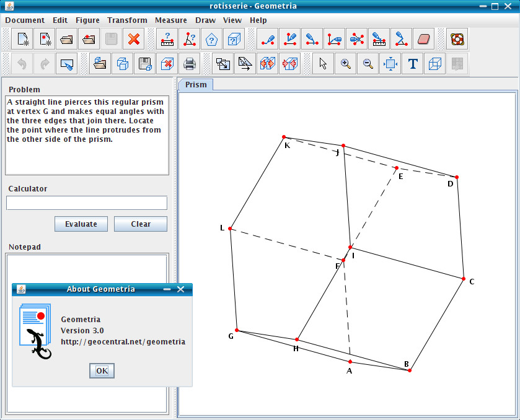Click the zoom out magnifier
Viewport: 520px width, 420px height.
point(368,64)
